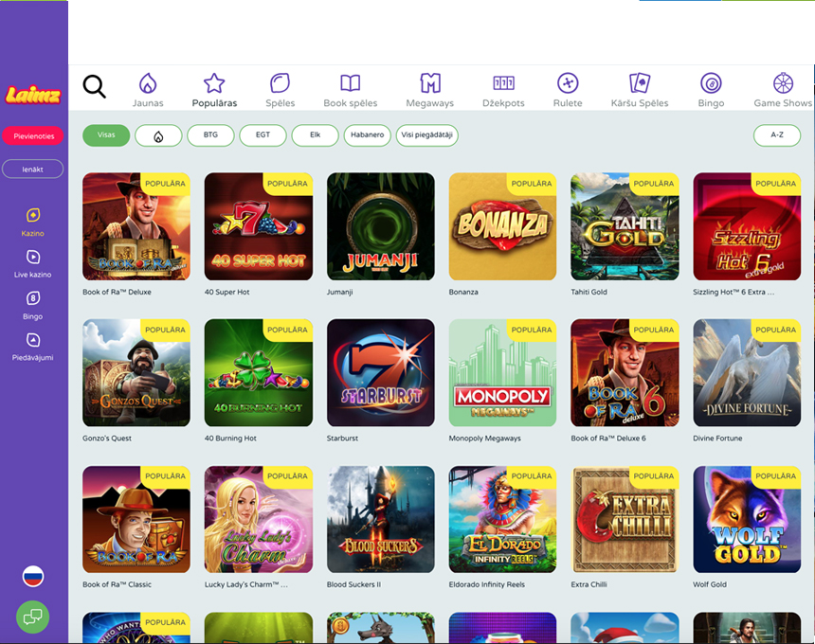Viewport: 815px width, 644px height.
Task: Click the Ienākt login button
Action: pos(33,170)
